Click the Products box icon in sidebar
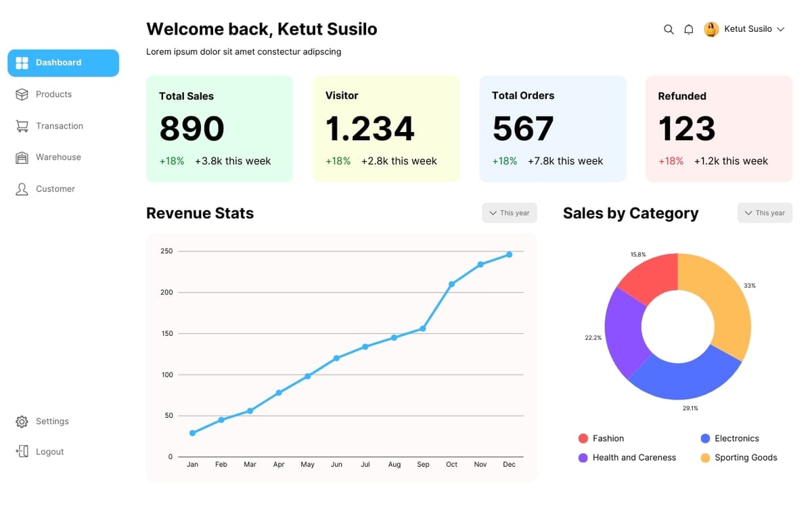 coord(22,94)
